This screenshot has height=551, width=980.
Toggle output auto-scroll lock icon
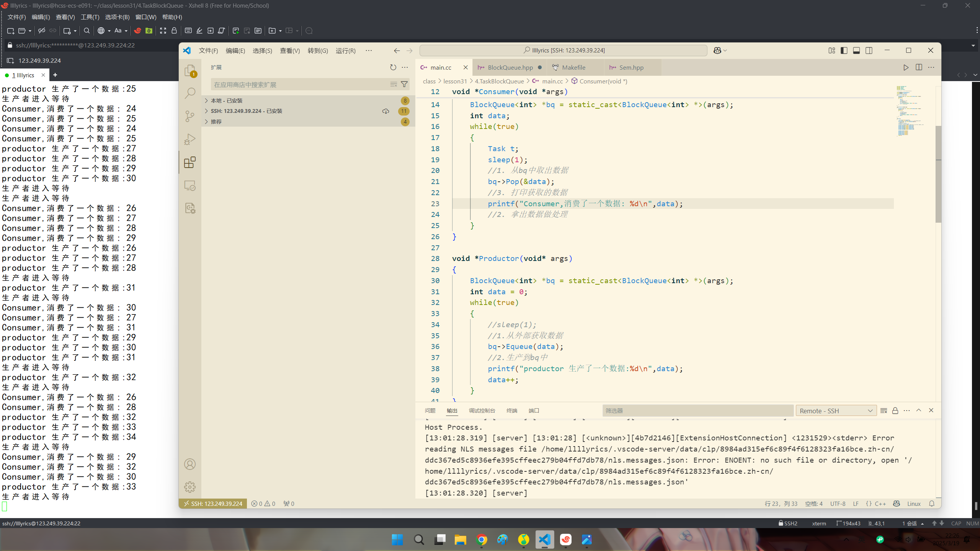point(895,411)
